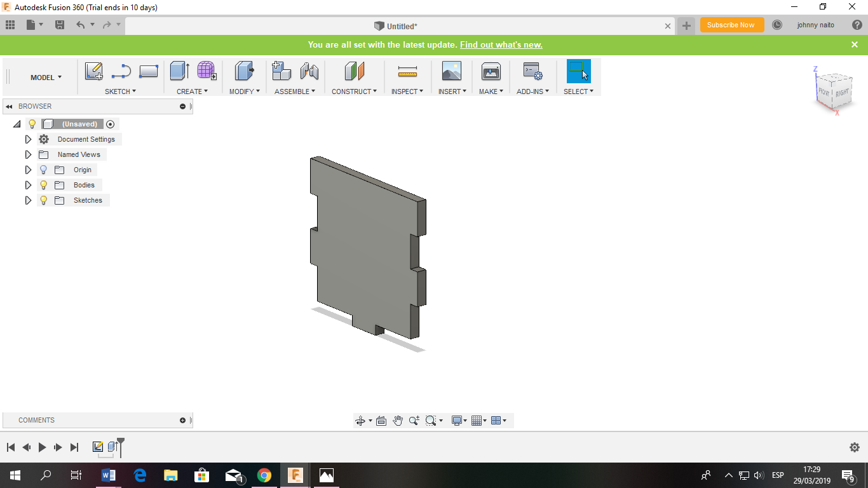Screen dimensions: 868x488
Task: Click the activate component radio button
Action: 111,124
